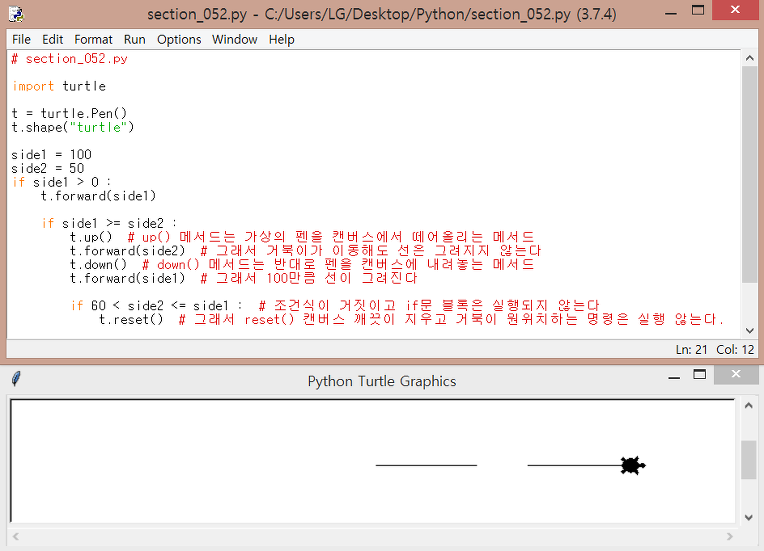Screen dimensions: 764x551
Task: Open the Options menu
Action: 179,39
